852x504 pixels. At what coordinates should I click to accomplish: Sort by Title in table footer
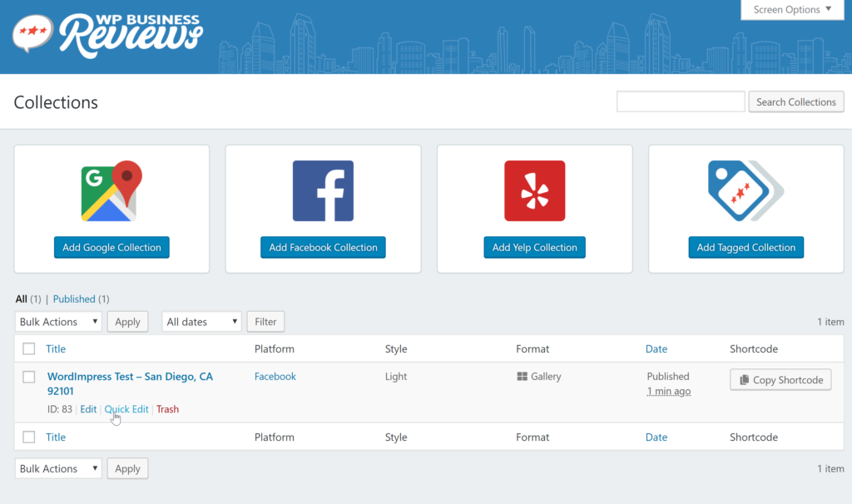[x=56, y=437]
